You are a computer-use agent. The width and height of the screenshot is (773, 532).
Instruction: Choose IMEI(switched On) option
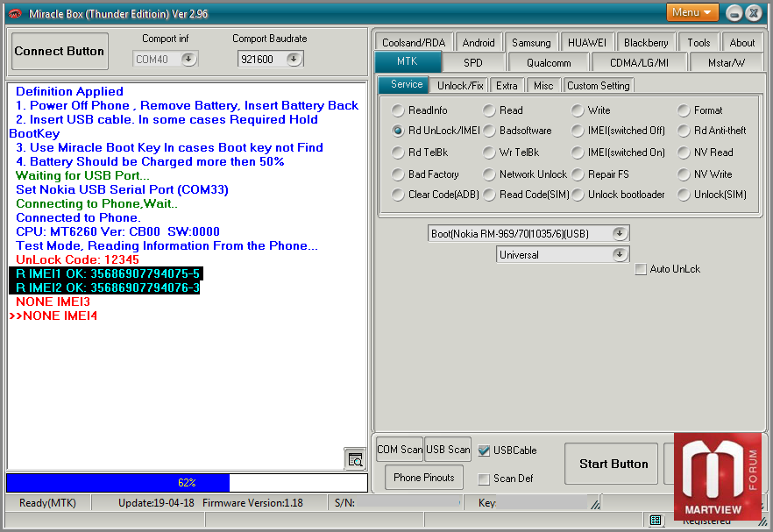[x=578, y=153]
